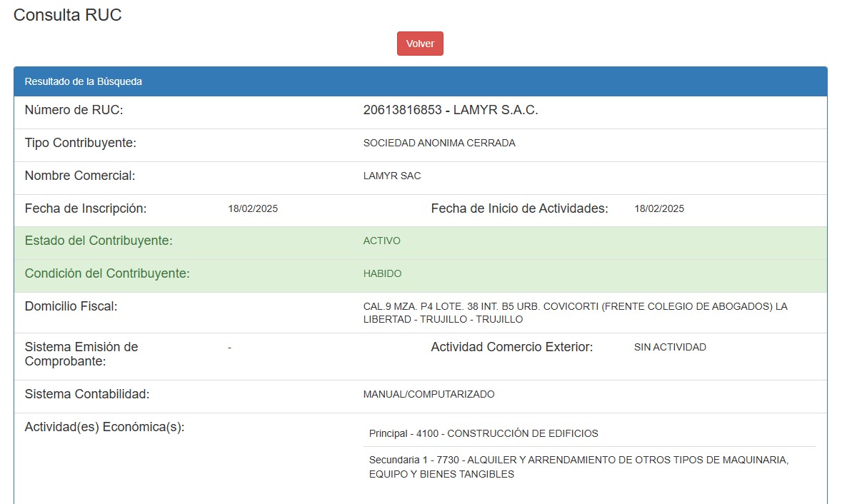
Task: Click the Estado del Contribuyente label
Action: (99, 241)
